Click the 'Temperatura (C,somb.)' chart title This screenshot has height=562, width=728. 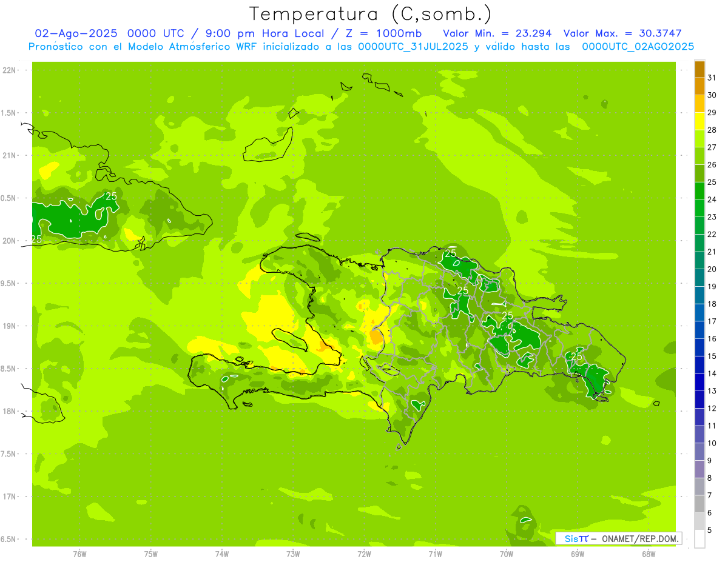tap(371, 15)
